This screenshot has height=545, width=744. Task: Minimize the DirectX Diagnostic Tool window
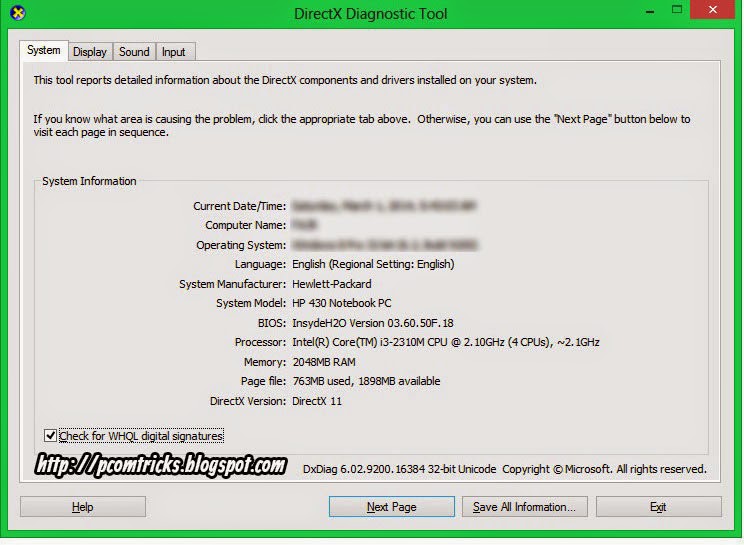tap(651, 10)
